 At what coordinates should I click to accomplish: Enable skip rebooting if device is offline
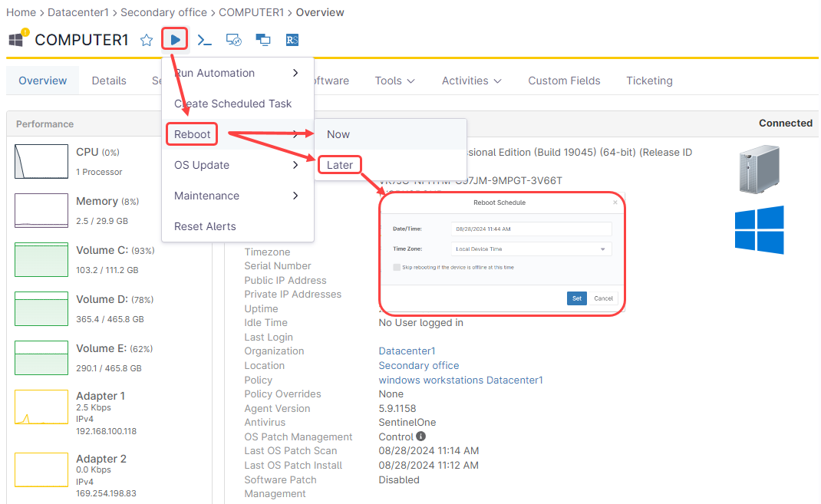point(397,267)
